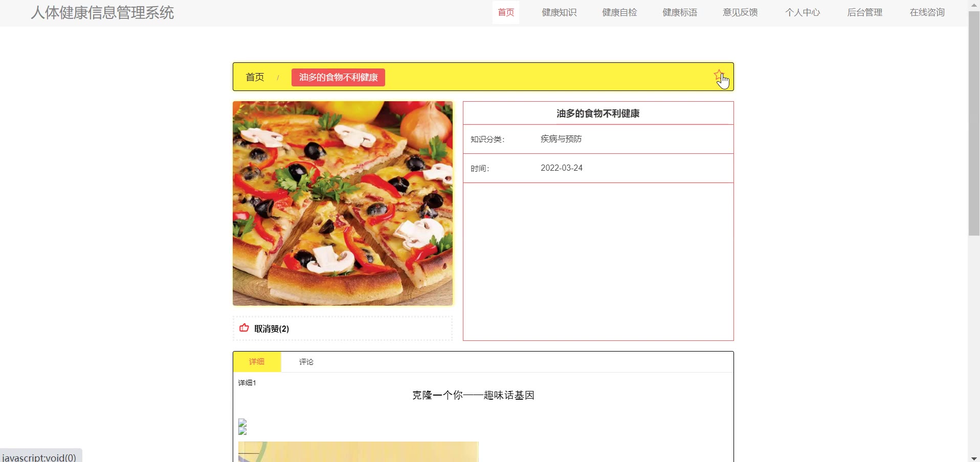Navigate to 后台管理

(x=865, y=12)
